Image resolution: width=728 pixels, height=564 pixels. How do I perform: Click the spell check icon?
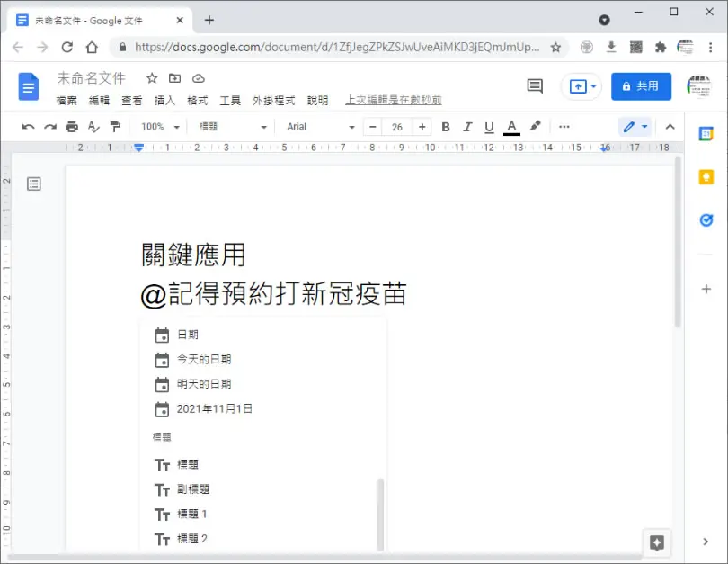pos(93,126)
